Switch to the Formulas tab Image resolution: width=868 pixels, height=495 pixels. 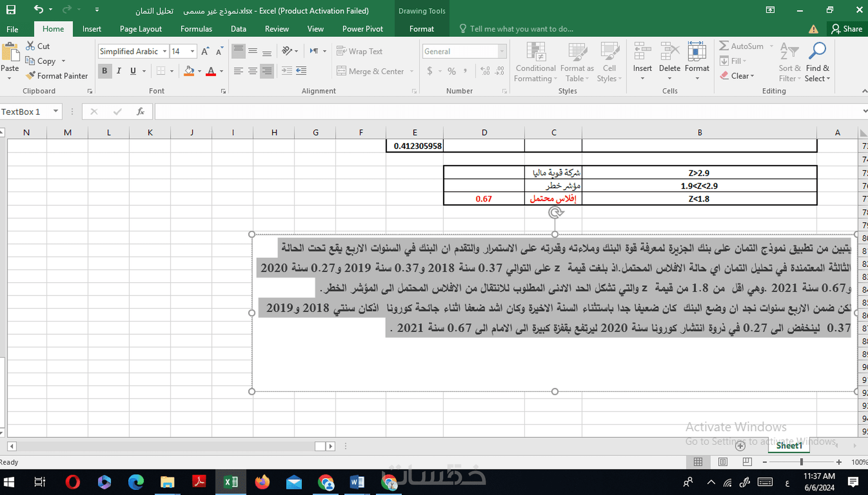click(196, 29)
